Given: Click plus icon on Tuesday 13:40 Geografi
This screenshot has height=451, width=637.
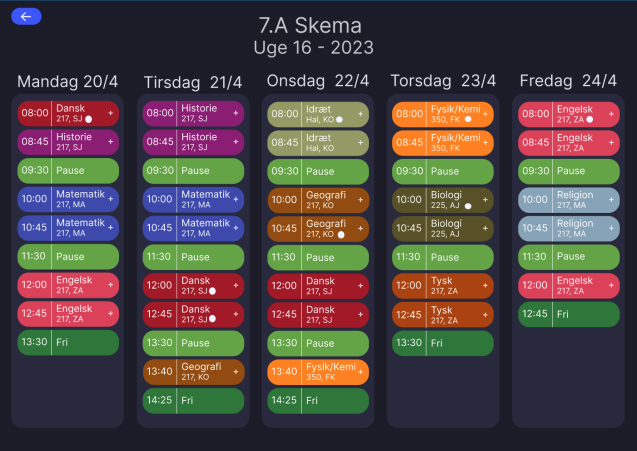Looking at the screenshot, I should point(235,373).
